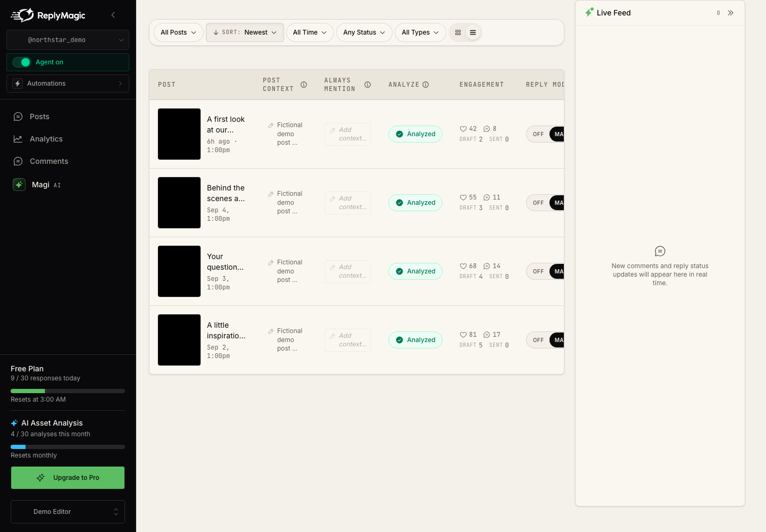Click likes heart icon on 'A first look' post
The image size is (766, 532).
463,129
